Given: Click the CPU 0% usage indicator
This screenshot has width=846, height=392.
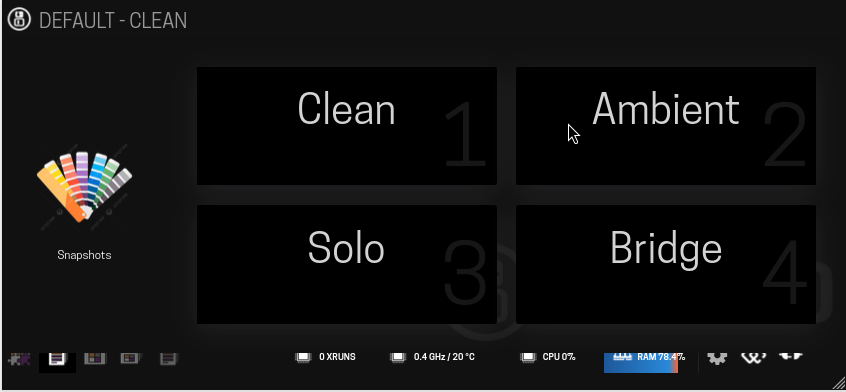Looking at the screenshot, I should click(548, 357).
